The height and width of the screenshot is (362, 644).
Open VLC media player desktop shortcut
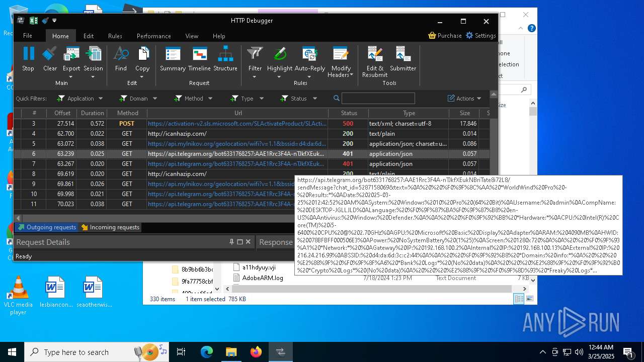click(x=18, y=294)
